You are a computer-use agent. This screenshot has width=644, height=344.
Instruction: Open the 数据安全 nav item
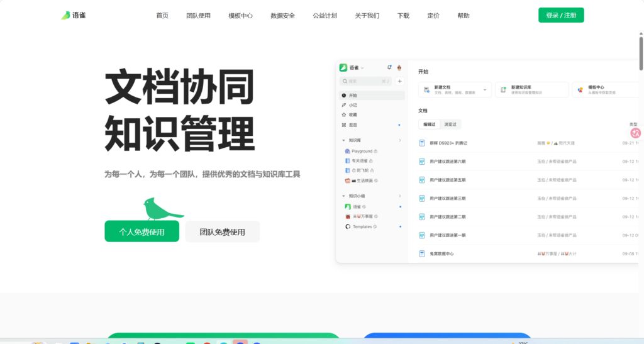click(282, 16)
